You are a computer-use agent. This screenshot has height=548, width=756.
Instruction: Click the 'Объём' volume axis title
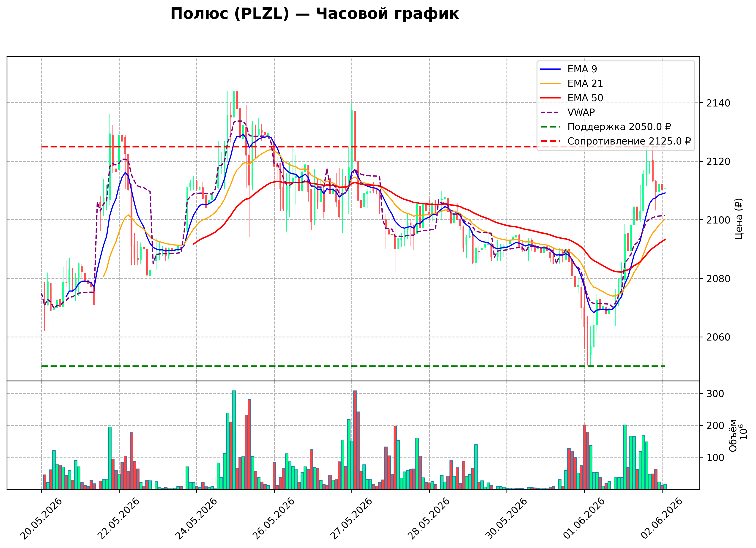[733, 435]
